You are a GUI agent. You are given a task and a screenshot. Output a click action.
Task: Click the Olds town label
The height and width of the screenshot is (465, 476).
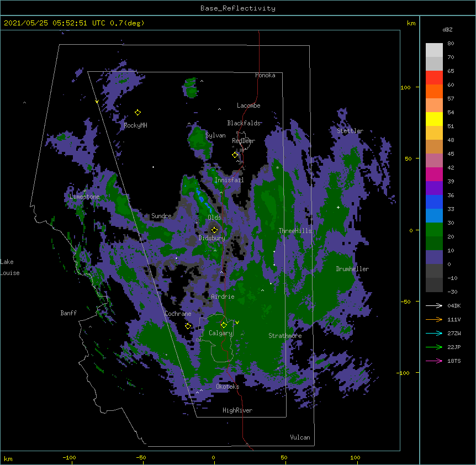[214, 218]
